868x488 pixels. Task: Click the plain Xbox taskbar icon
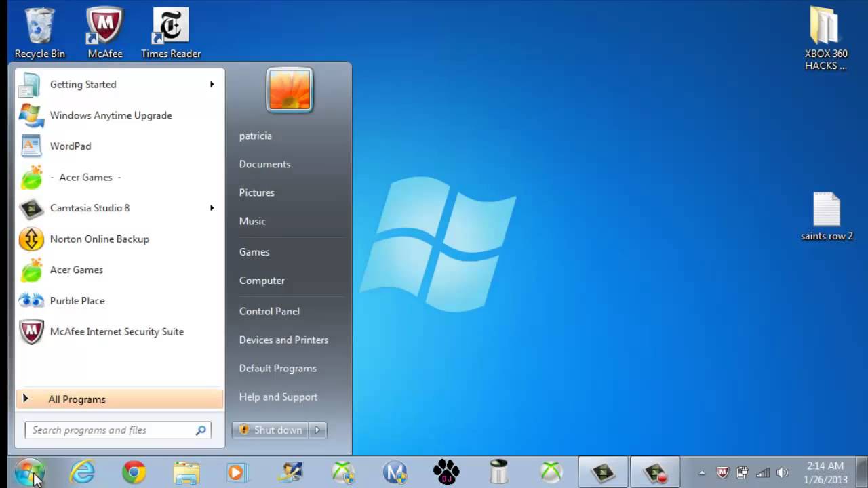tap(551, 472)
